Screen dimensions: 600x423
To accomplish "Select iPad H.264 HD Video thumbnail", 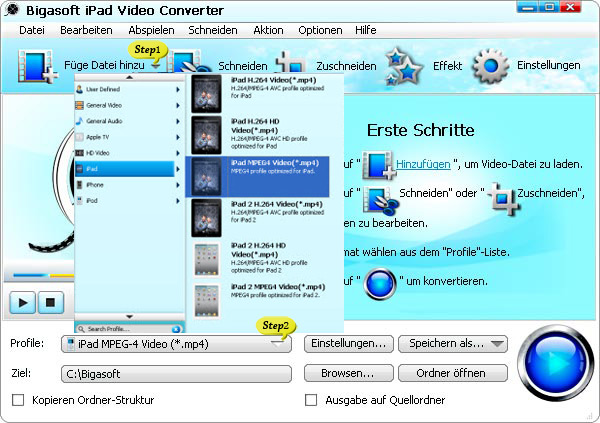I will click(207, 135).
